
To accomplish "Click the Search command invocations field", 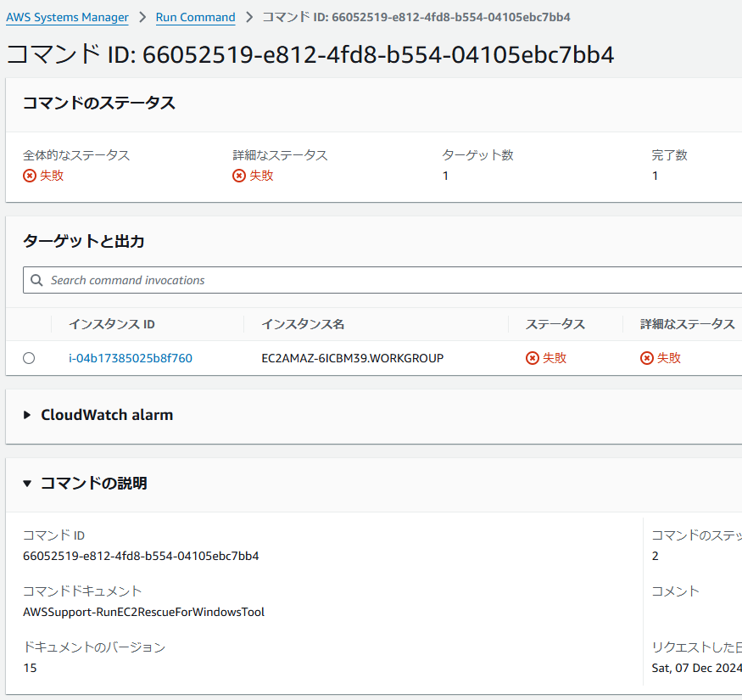I will pos(382,280).
